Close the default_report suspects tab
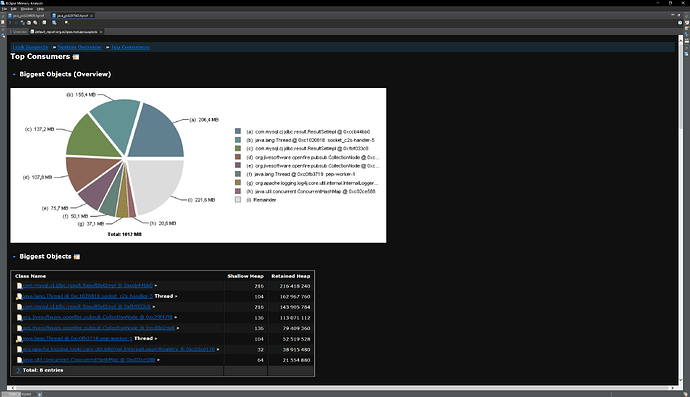690x397 pixels. pyautogui.click(x=101, y=32)
